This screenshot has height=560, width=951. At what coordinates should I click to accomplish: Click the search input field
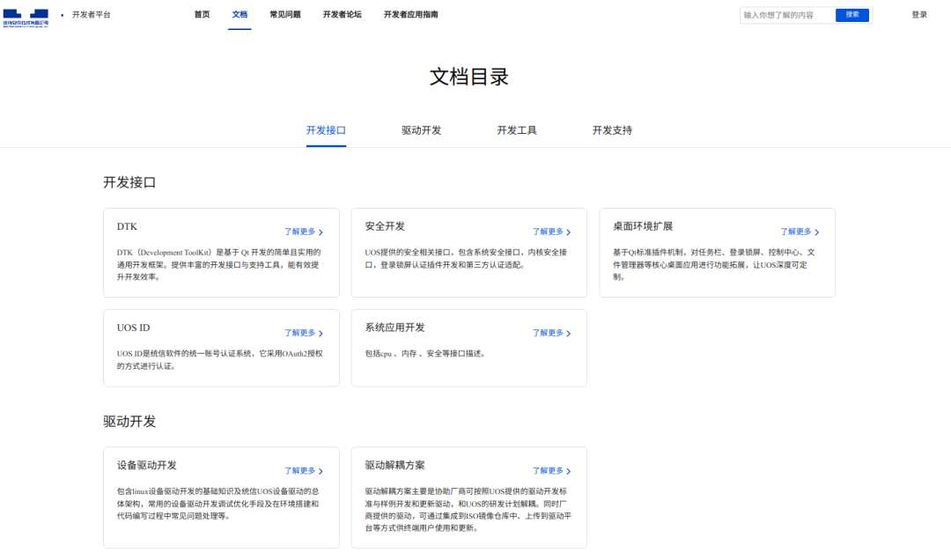787,15
